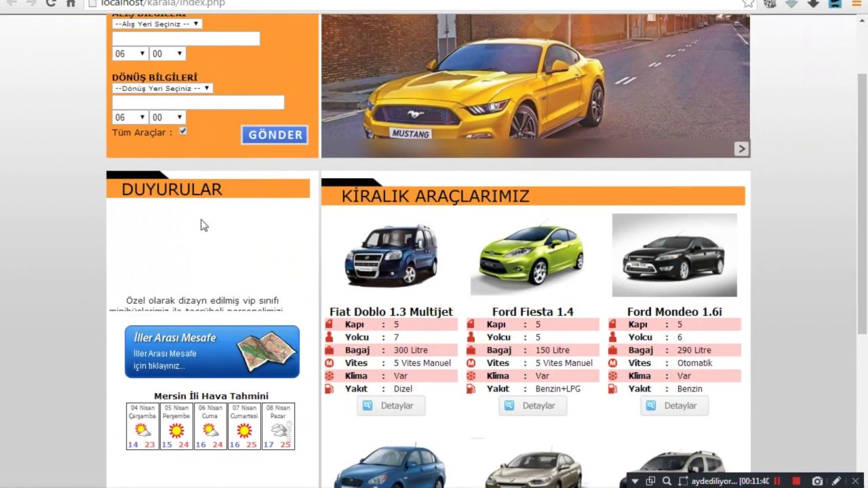Open the Dönüş Yeri Seçiniz dropdown

[x=163, y=88]
